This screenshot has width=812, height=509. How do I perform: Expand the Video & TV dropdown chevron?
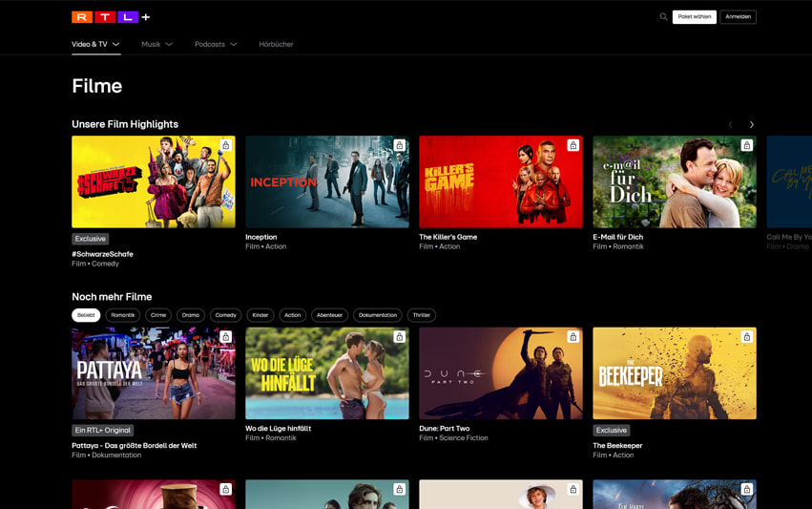[116, 45]
